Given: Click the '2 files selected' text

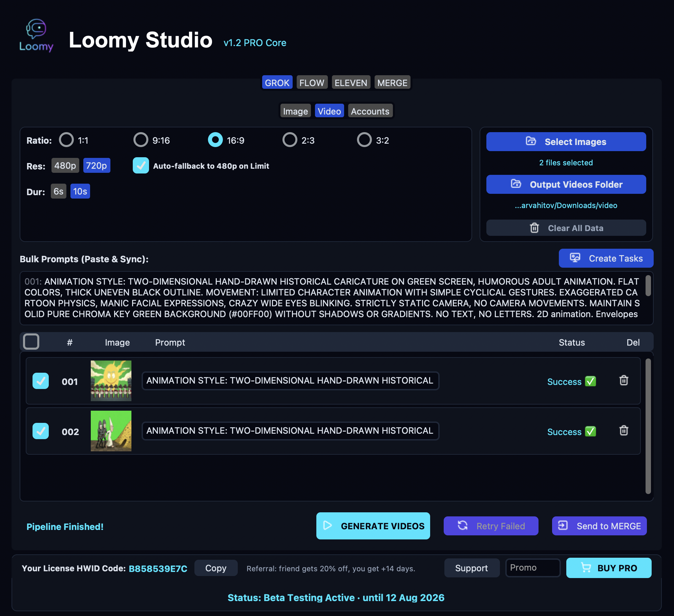Looking at the screenshot, I should 566,163.
